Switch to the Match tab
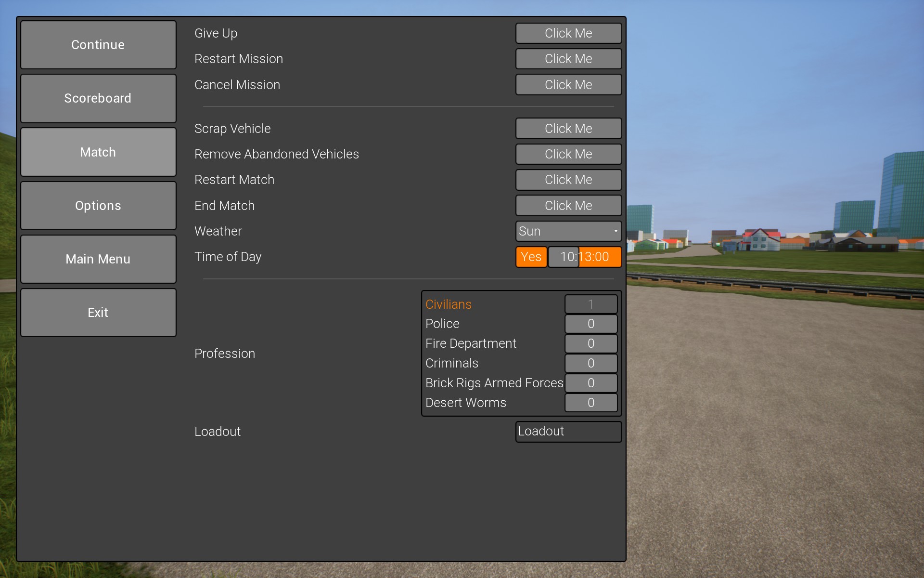This screenshot has height=578, width=924. [98, 152]
